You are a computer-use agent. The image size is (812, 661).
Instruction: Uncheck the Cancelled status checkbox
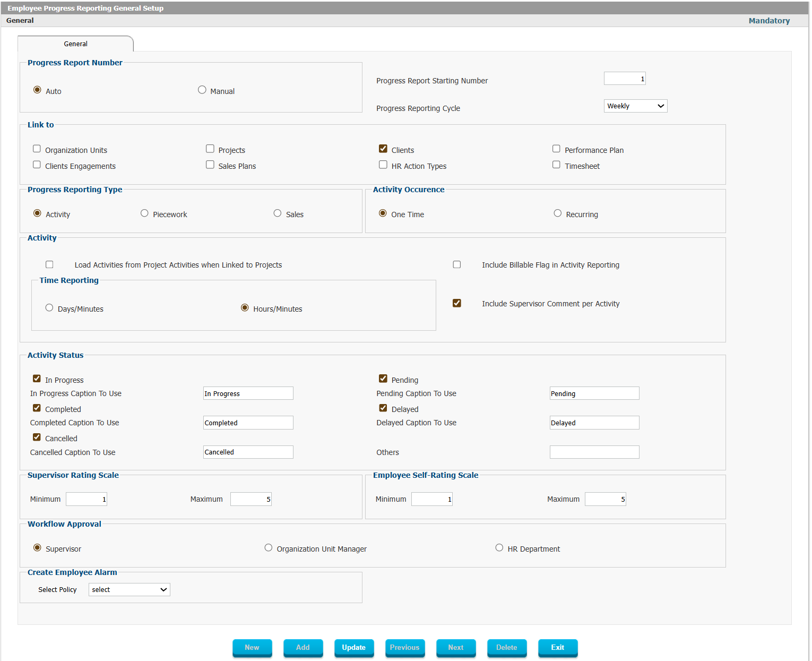click(x=37, y=437)
